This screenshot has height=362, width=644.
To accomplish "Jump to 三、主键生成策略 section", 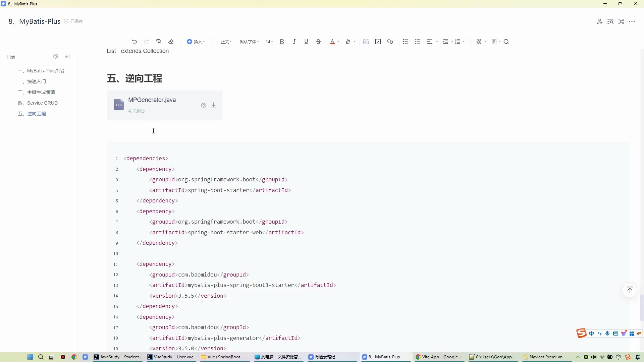I will click(x=37, y=92).
